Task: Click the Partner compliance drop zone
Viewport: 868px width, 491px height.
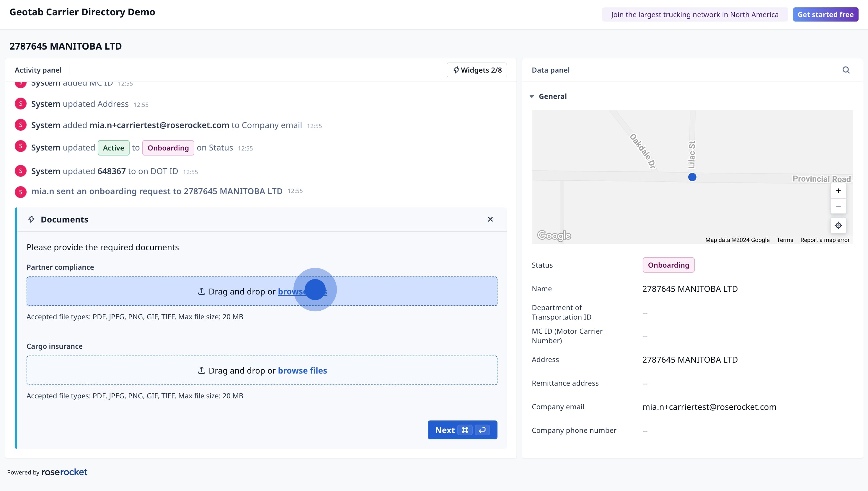Action: pos(262,291)
